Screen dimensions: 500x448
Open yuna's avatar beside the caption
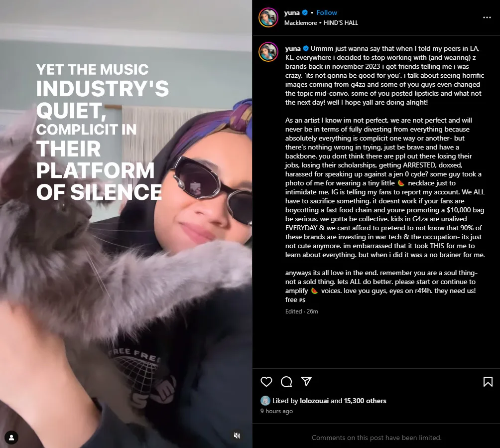tap(268, 52)
